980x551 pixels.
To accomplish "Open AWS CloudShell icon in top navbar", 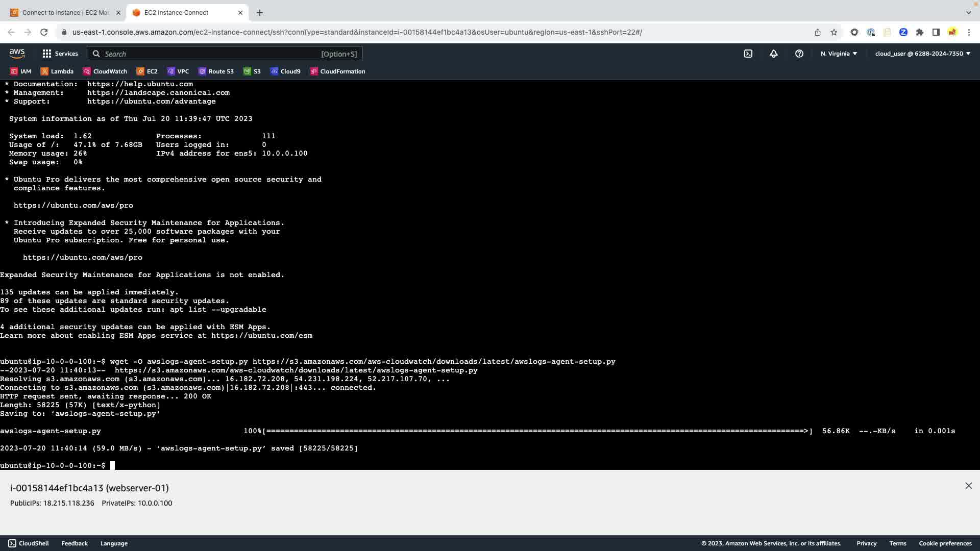I will point(748,54).
